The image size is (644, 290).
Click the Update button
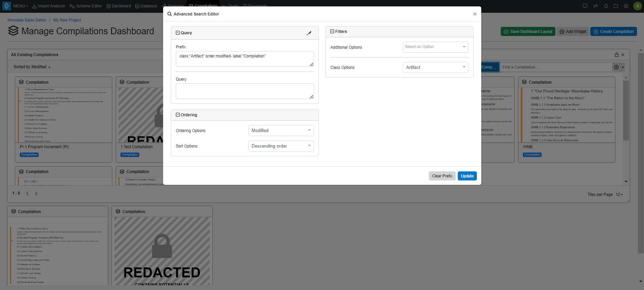[467, 176]
